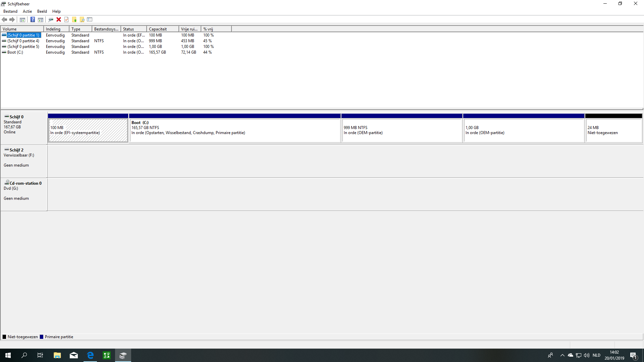This screenshot has height=362, width=644.
Task: Click the blue question mark Help icon
Action: 33,19
